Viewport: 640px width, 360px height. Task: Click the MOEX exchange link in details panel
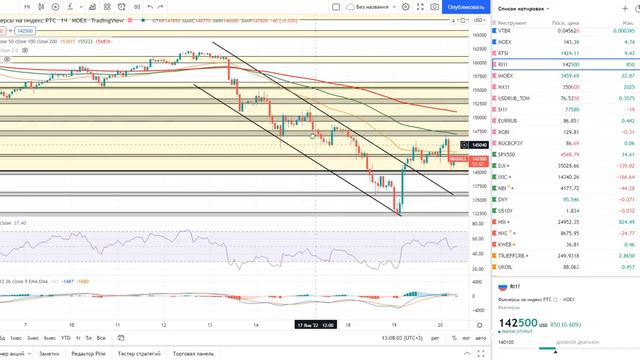click(x=569, y=300)
